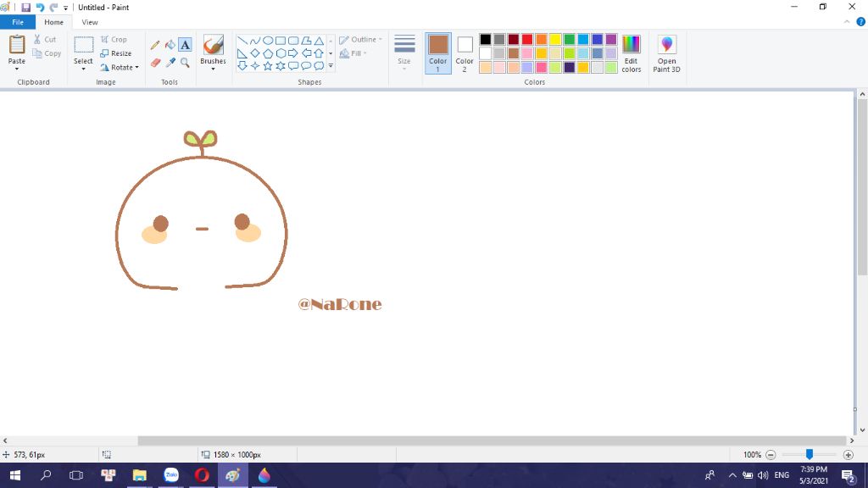
Task: Select the Fill with color bucket tool
Action: (170, 45)
